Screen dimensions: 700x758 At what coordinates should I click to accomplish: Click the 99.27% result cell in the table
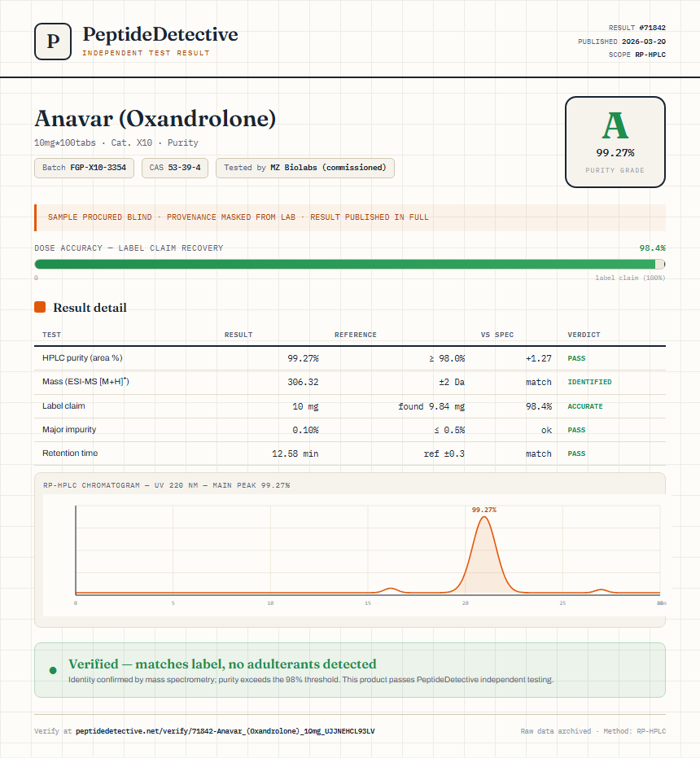(x=303, y=358)
